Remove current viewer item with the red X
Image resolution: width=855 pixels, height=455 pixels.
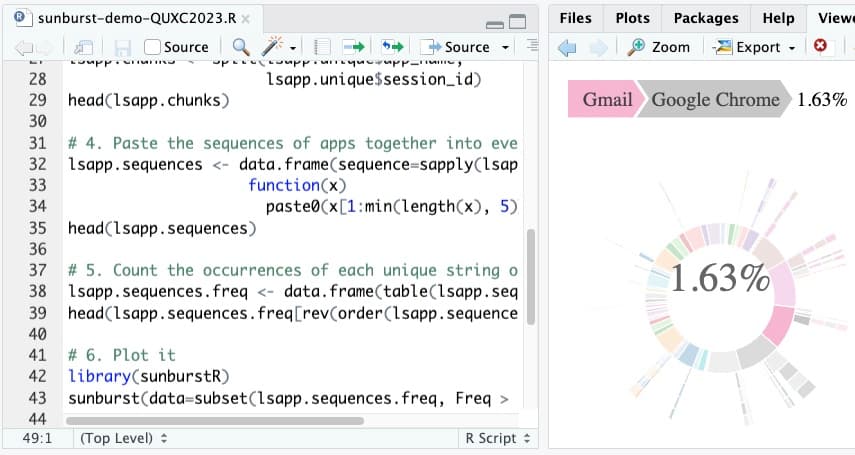(821, 47)
